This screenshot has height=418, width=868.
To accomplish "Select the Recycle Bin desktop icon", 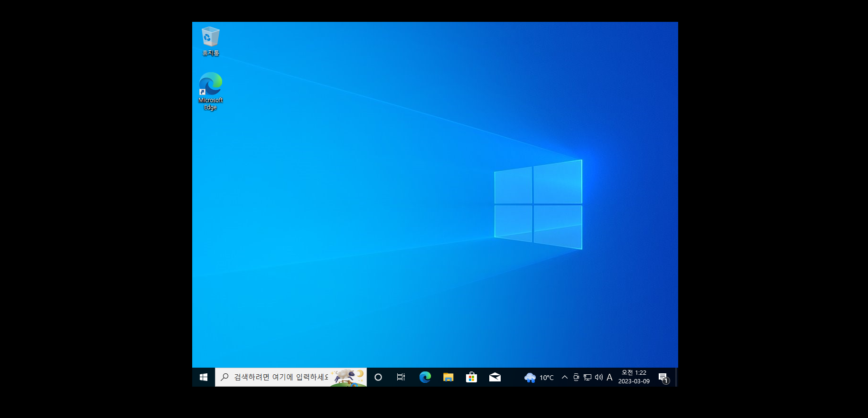I will coord(210,41).
